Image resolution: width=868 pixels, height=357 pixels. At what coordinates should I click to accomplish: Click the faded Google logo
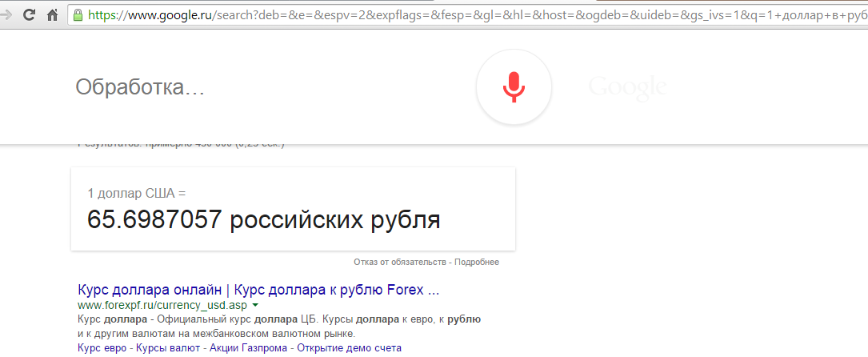point(628,89)
